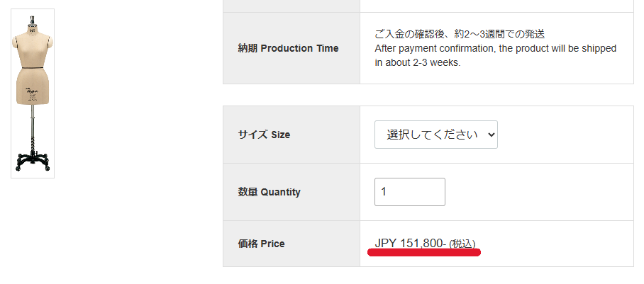Focus the 数量 Quantity input field
This screenshot has width=644, height=284.
(x=409, y=192)
